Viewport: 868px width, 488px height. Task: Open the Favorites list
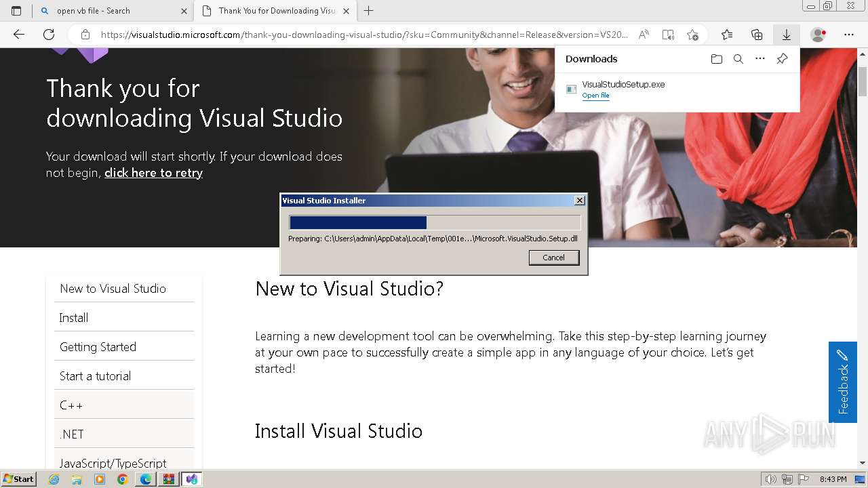(727, 35)
